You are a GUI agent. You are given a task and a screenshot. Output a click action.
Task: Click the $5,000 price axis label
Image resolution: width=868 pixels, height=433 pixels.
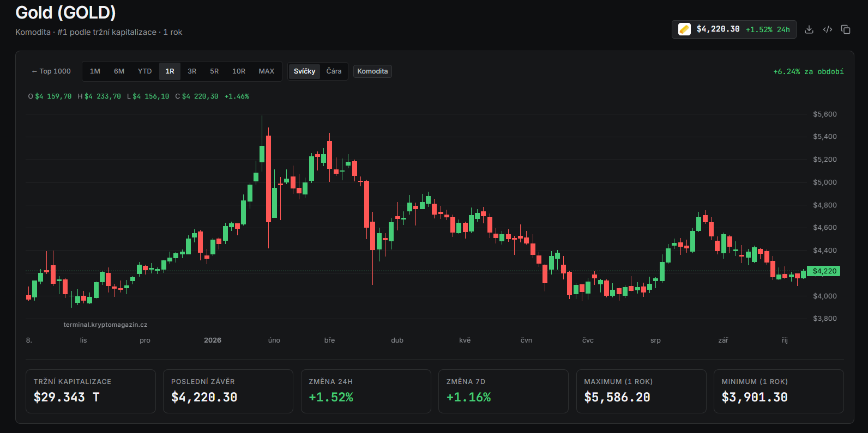pos(825,182)
